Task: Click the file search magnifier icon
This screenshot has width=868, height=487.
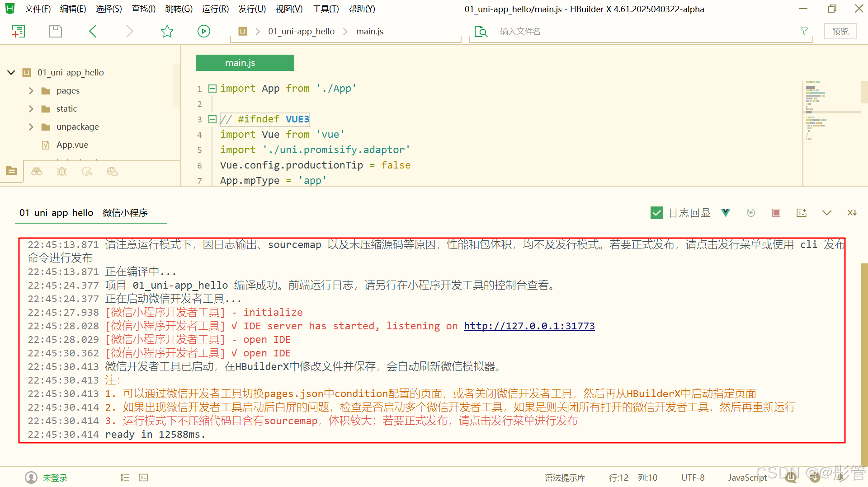Action: [481, 31]
